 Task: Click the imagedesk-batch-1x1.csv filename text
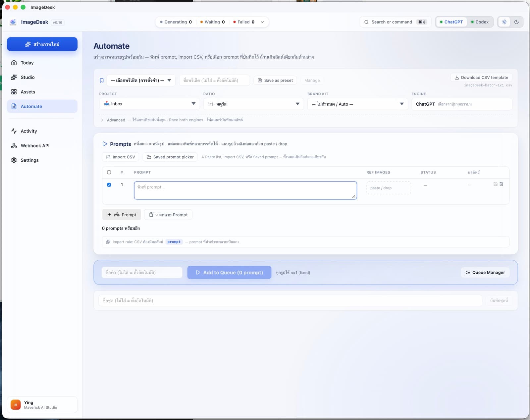(488, 85)
